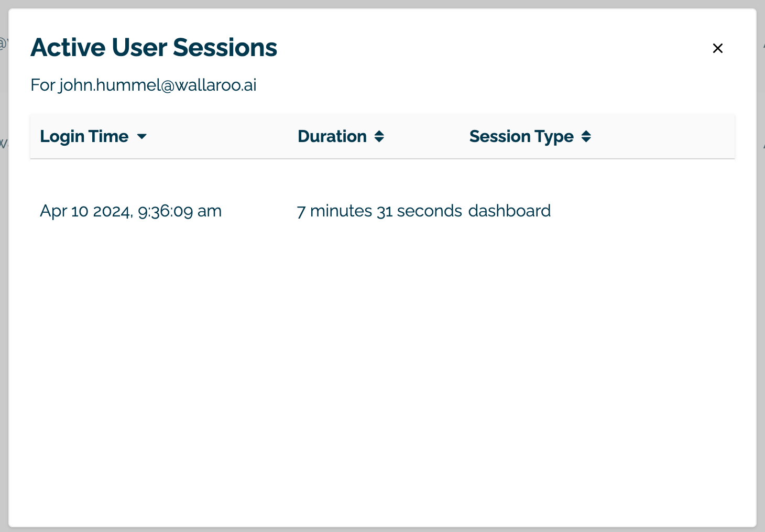Image resolution: width=765 pixels, height=532 pixels.
Task: Click the Duration sort arrows icon
Action: 379,137
